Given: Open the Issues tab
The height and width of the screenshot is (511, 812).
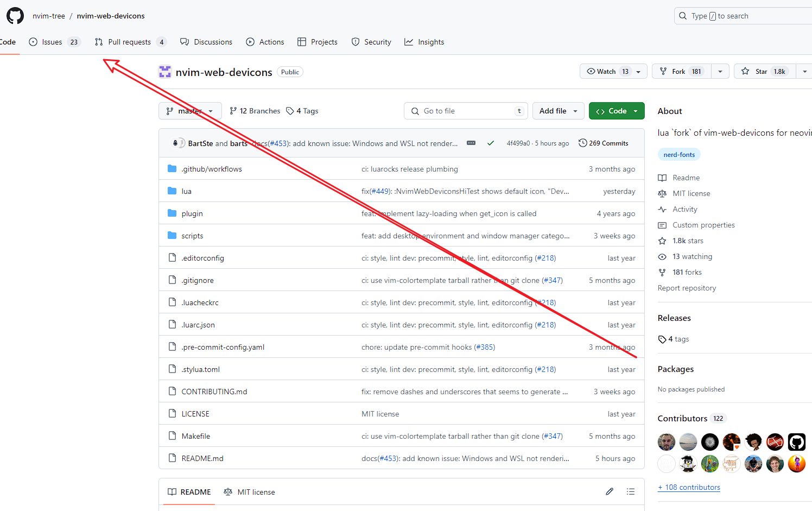Looking at the screenshot, I should [x=54, y=42].
